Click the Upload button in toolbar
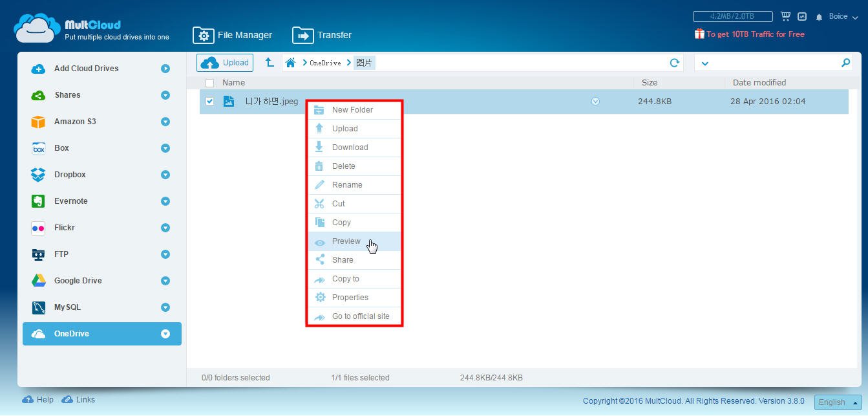Viewport: 868px width, 416px height. pyautogui.click(x=225, y=63)
